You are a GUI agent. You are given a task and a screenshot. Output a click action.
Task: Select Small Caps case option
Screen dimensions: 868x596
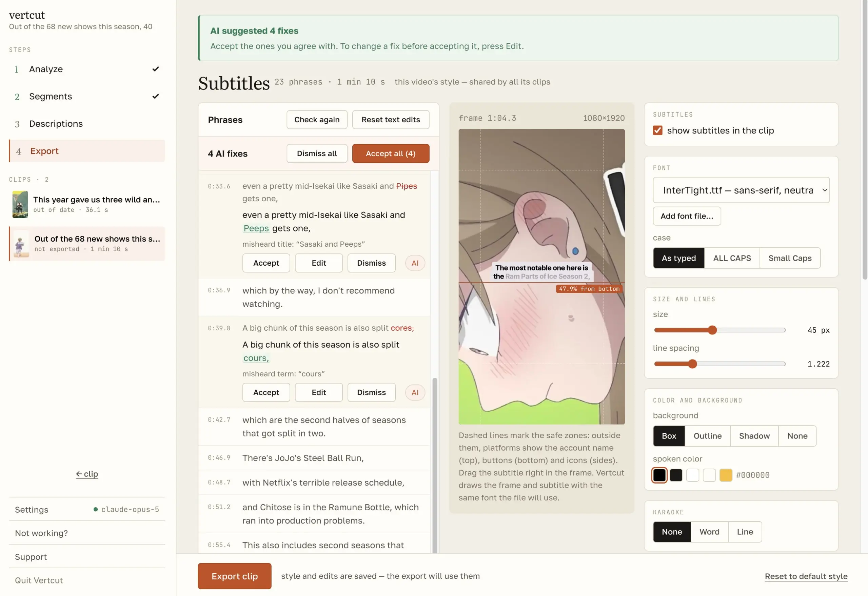tap(790, 258)
